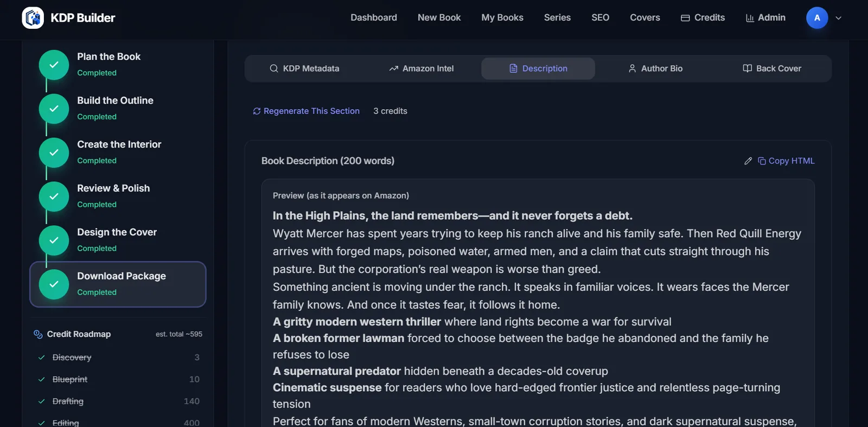Click the checkmark icon for Design the Cover
This screenshot has width=868, height=427.
pos(54,240)
